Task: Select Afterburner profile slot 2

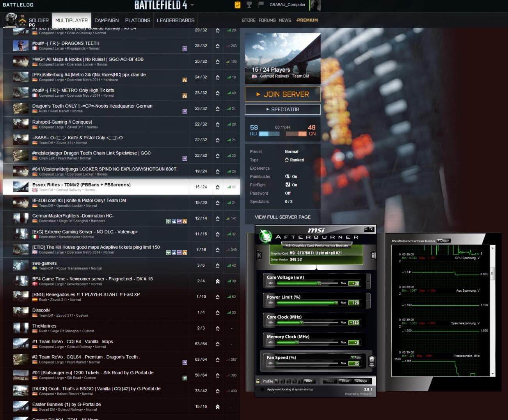Action: 283,381
